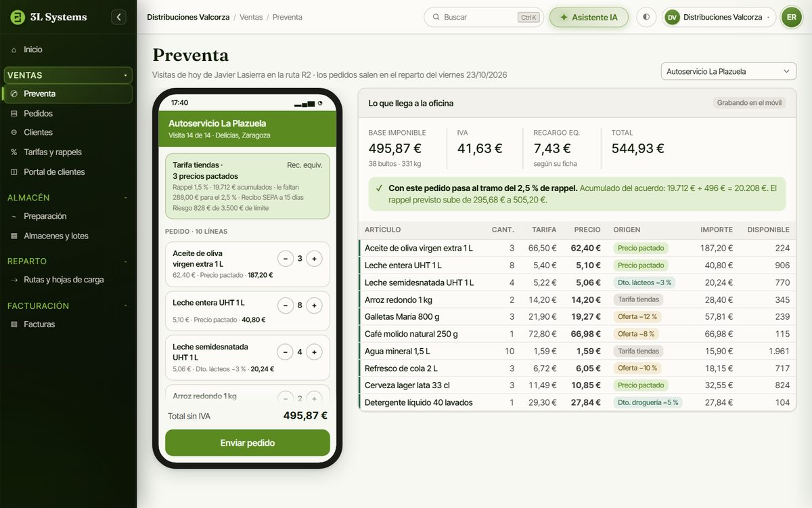
Task: Select the Café molido natural 250 g row
Action: pos(577,334)
